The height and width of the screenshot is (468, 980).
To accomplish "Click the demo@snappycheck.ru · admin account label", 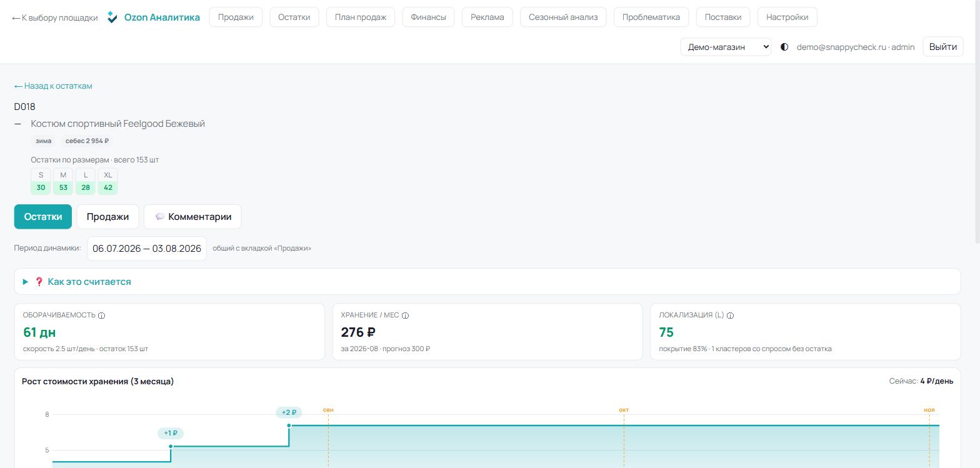I will (x=856, y=47).
